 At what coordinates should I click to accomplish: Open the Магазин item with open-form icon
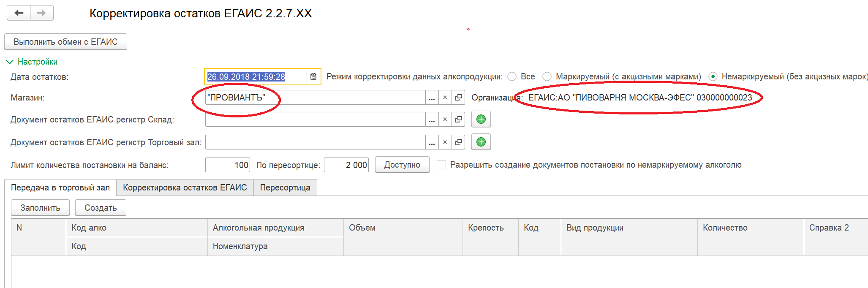pyautogui.click(x=458, y=98)
